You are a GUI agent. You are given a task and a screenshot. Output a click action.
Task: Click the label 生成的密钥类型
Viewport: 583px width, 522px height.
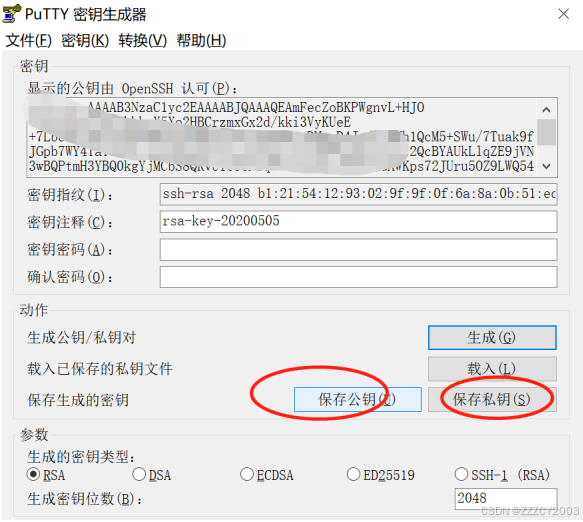coord(81,457)
